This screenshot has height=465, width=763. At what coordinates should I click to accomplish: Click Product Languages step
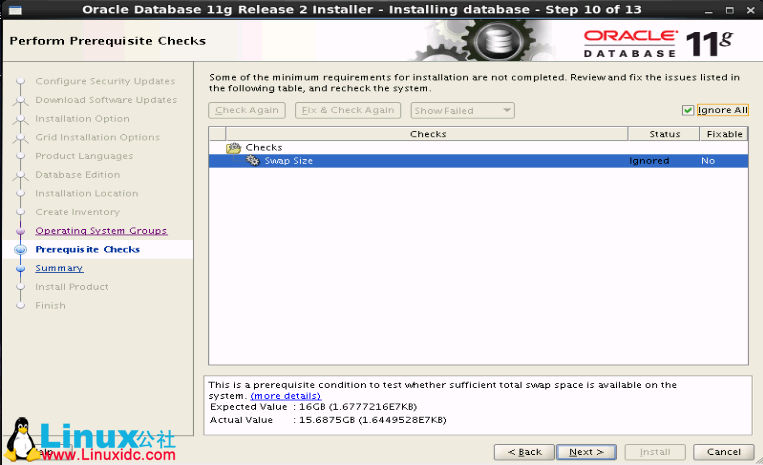pyautogui.click(x=84, y=156)
